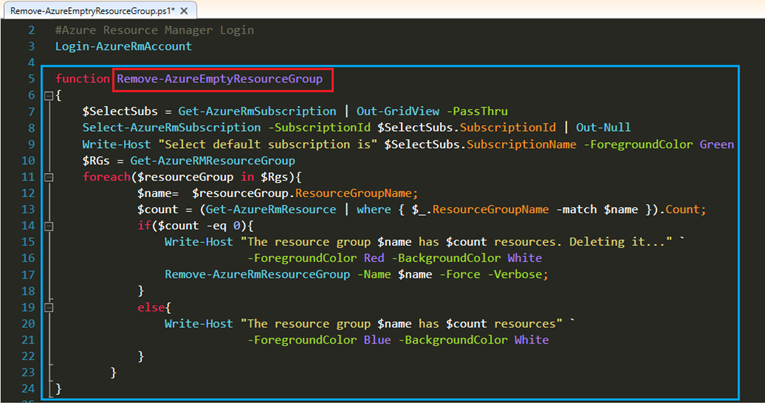The image size is (765, 405).
Task: Click Login-AzureRmAccount on line 3
Action: (x=123, y=46)
